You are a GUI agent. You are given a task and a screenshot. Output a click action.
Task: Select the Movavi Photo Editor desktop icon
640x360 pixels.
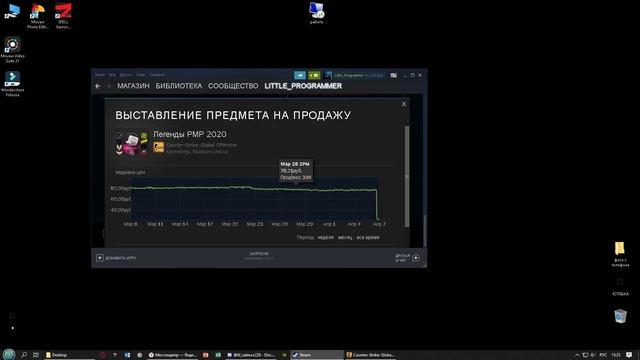tap(38, 16)
